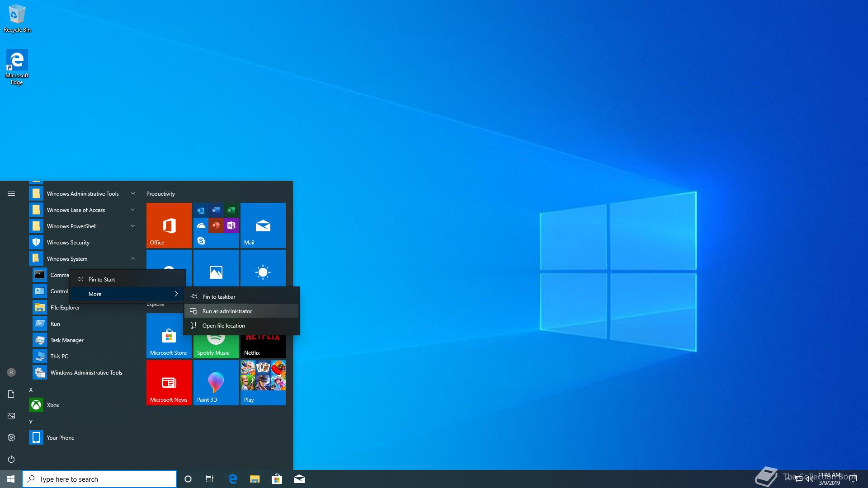
Task: Open the Mail tile
Action: pos(263,225)
